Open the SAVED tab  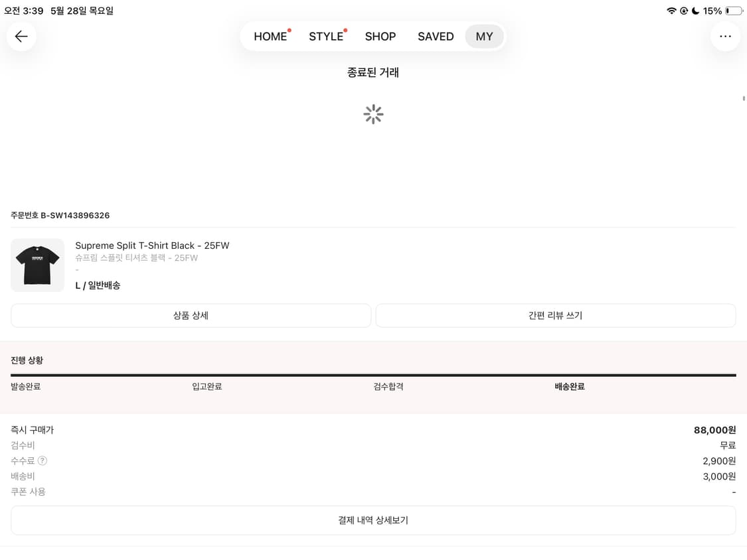pyautogui.click(x=436, y=36)
